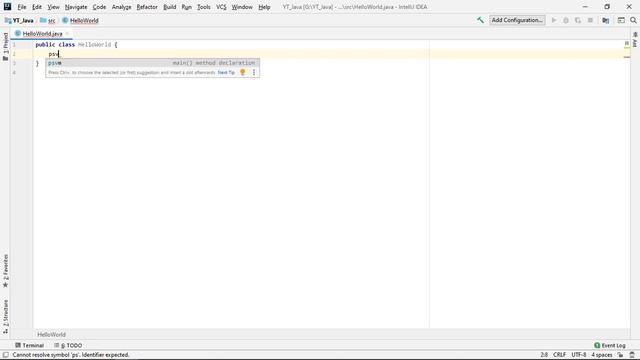This screenshot has height=360, width=640.
Task: Toggle the Favorites tool window
Action: (5, 271)
